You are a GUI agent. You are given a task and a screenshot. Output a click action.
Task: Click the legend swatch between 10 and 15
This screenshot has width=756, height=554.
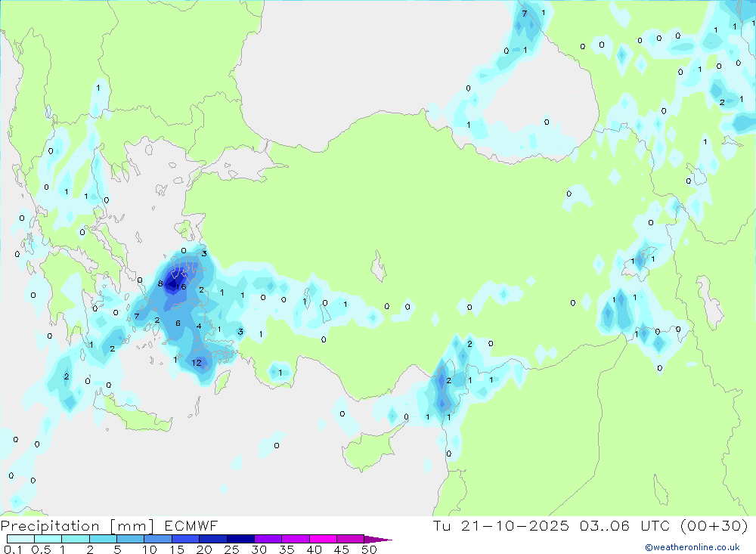[158, 539]
